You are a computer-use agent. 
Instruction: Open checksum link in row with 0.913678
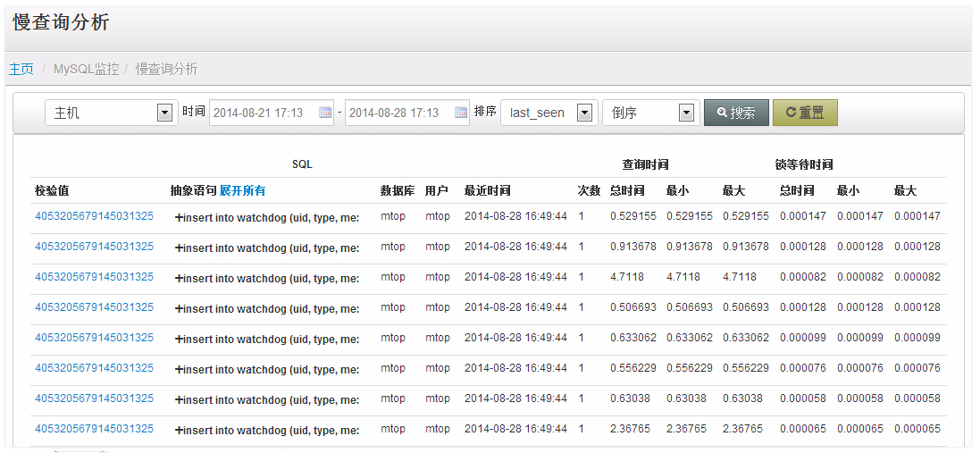tap(95, 247)
